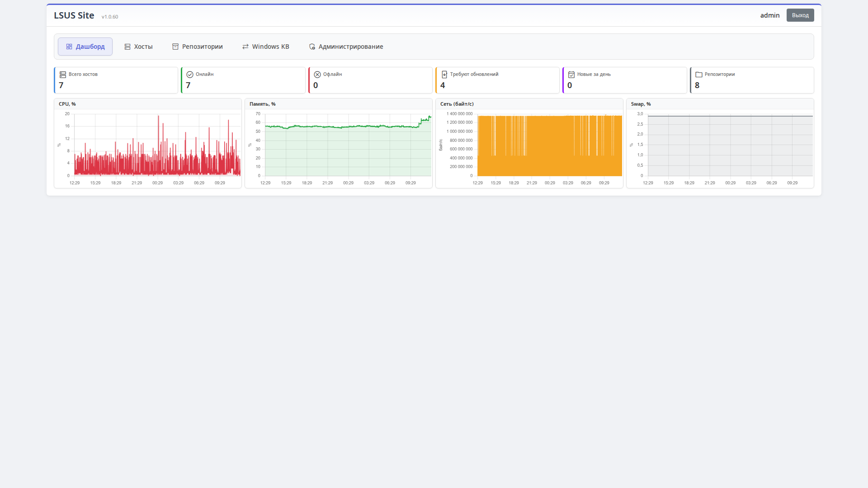Switch to the Хосты tab
This screenshot has height=488, width=868.
coord(138,47)
